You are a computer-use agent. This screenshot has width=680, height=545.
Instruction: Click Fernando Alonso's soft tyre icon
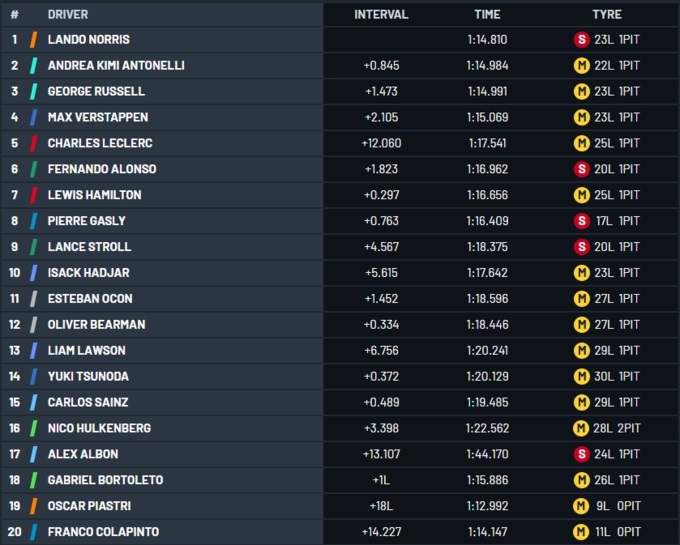point(579,169)
